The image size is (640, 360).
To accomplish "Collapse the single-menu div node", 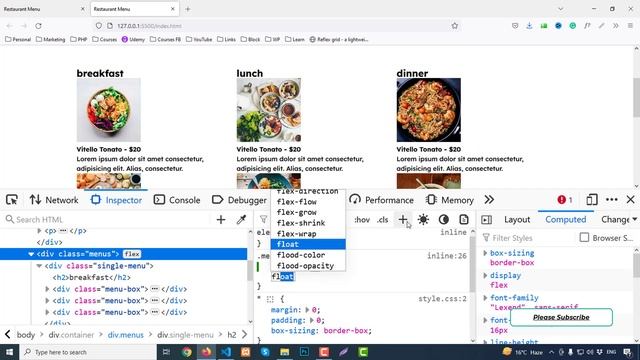I will click(x=39, y=266).
